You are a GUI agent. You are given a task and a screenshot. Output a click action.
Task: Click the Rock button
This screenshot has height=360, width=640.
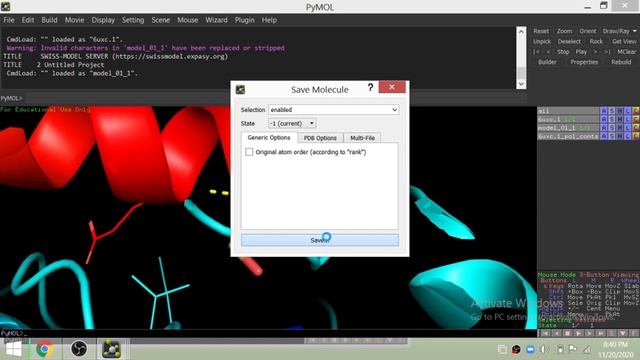click(x=596, y=41)
